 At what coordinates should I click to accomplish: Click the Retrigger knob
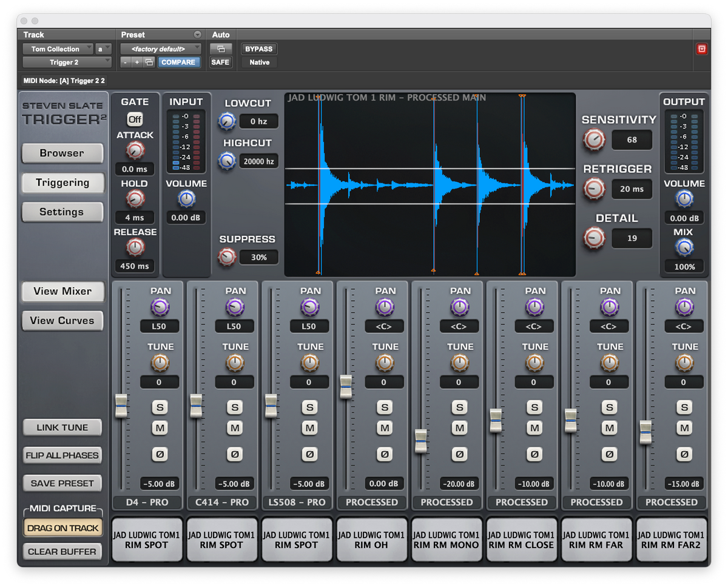tap(594, 189)
